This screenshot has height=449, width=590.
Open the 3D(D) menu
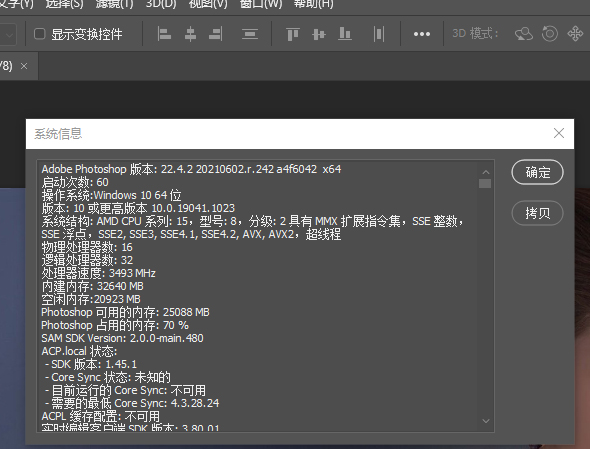coord(161,4)
